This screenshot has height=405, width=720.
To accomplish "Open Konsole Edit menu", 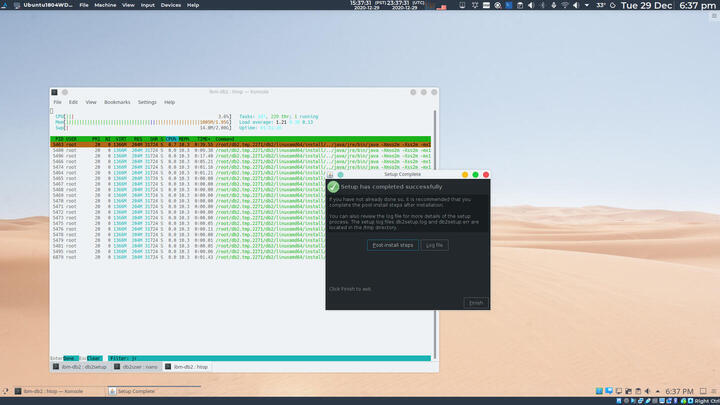I will 73,102.
